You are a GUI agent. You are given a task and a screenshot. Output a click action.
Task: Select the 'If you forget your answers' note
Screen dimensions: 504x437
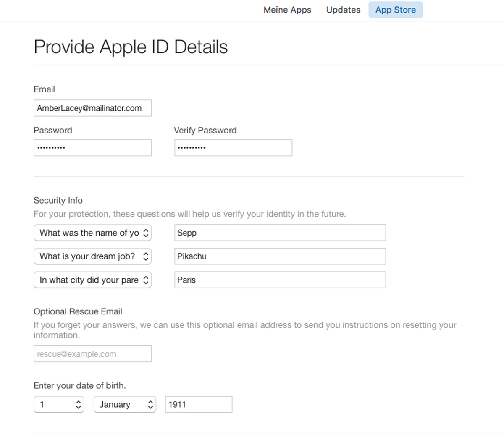245,330
